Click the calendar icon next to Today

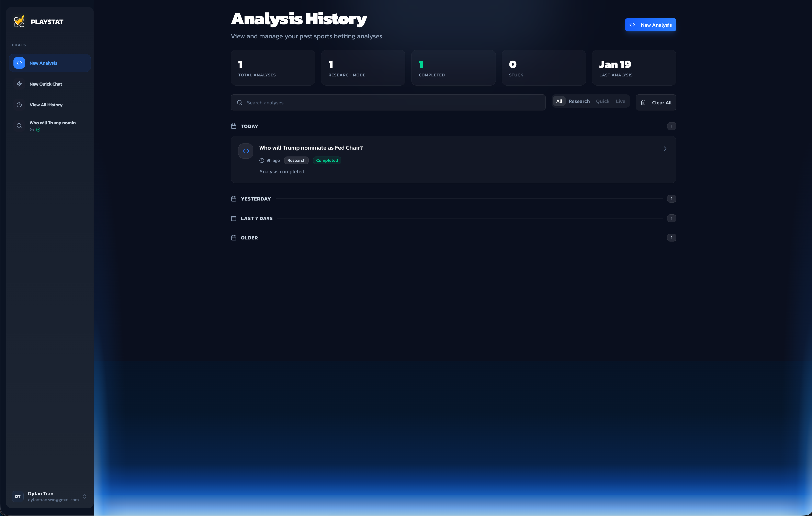[x=233, y=126]
